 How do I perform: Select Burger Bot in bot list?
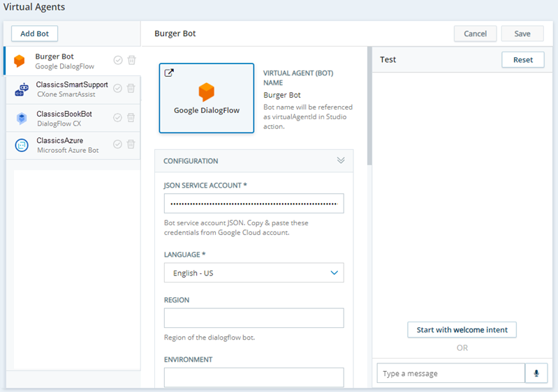(x=72, y=61)
